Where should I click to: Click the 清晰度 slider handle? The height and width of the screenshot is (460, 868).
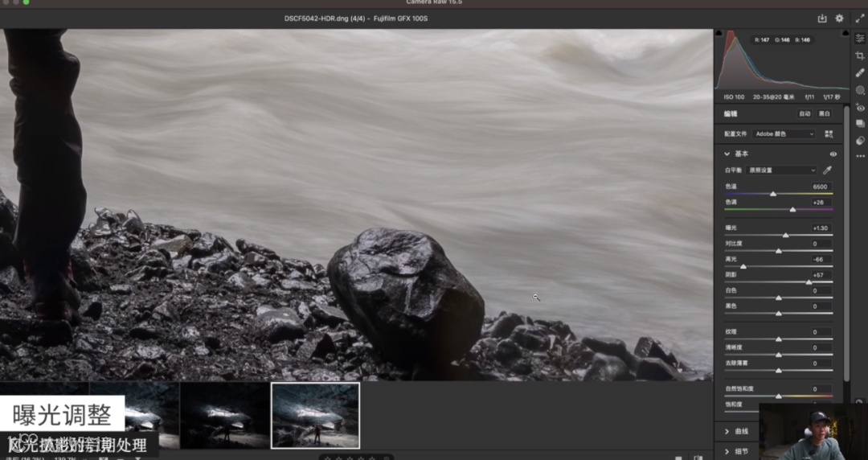778,355
